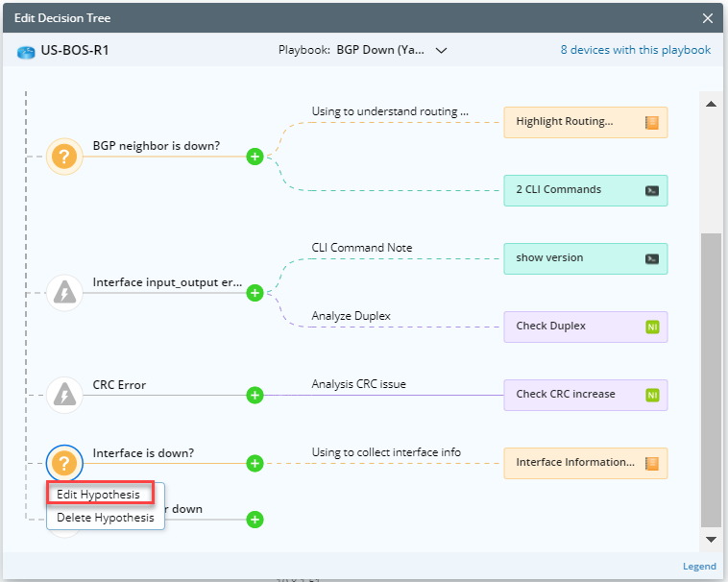Open the Check CRC increase box

click(586, 395)
